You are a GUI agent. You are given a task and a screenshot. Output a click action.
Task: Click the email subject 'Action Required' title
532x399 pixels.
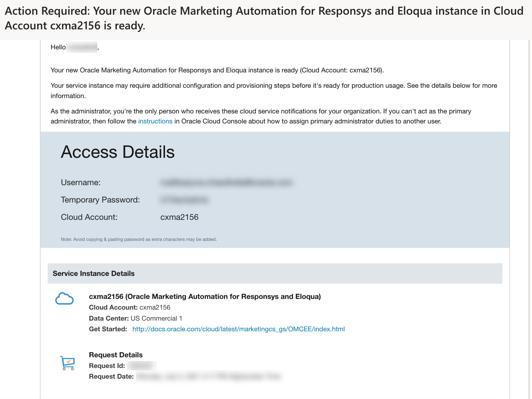tap(264, 18)
